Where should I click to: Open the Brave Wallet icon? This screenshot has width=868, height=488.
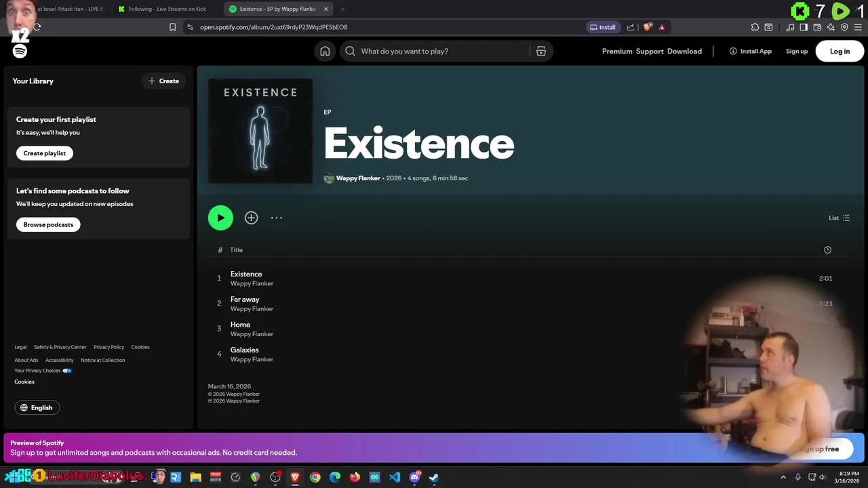[x=817, y=27]
